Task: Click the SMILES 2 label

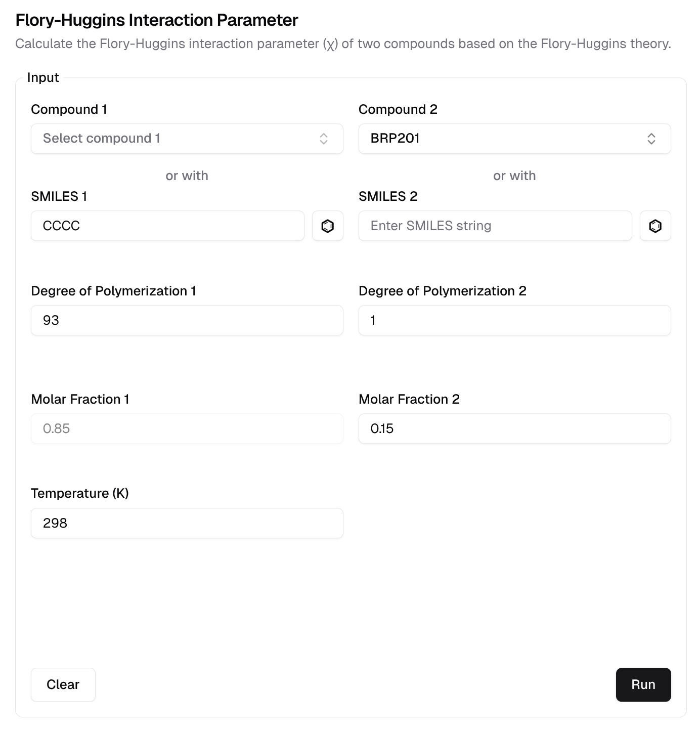Action: (x=387, y=196)
